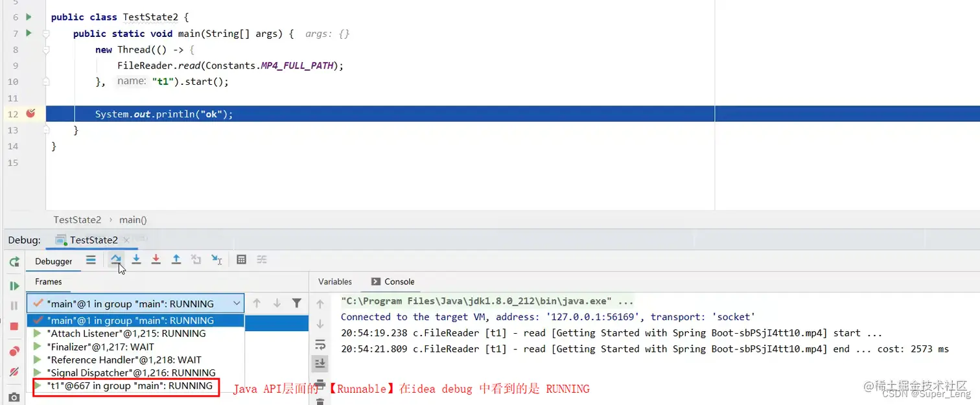This screenshot has width=980, height=405.
Task: Step out of current method
Action: point(176,260)
